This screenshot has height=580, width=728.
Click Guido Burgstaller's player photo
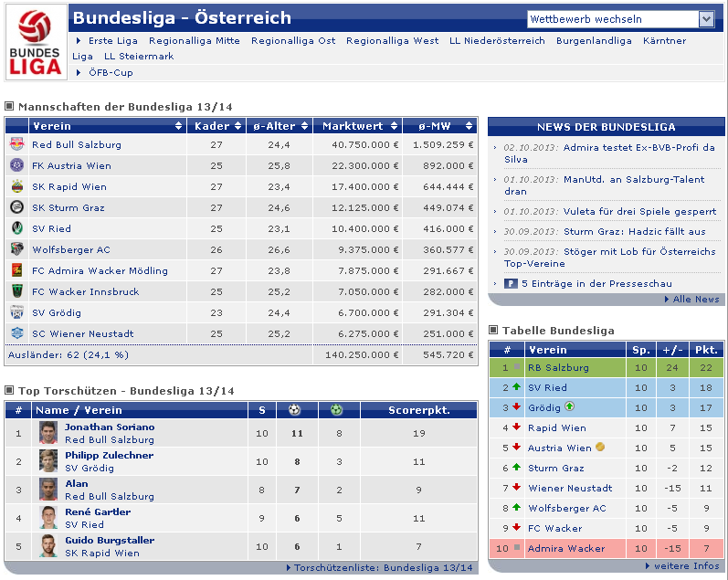click(x=48, y=546)
